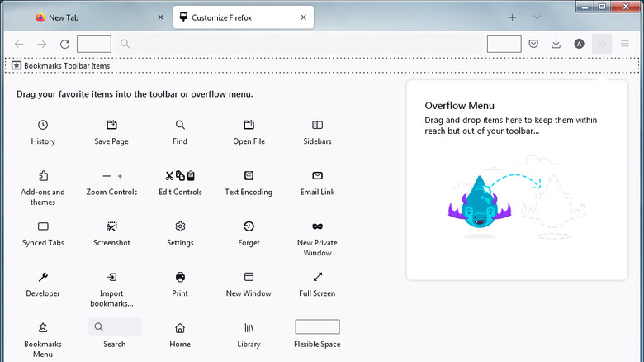Image resolution: width=644 pixels, height=362 pixels.
Task: Click the Screenshot scissors icon
Action: (111, 226)
